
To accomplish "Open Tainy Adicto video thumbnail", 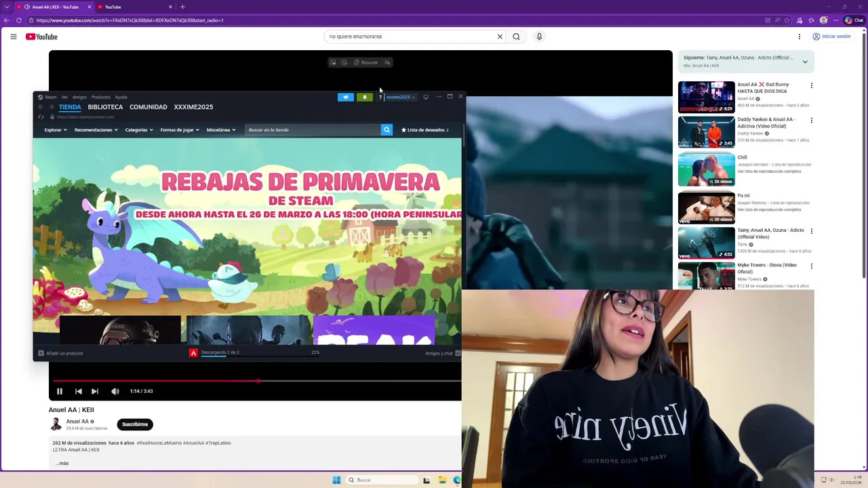I will pyautogui.click(x=706, y=243).
